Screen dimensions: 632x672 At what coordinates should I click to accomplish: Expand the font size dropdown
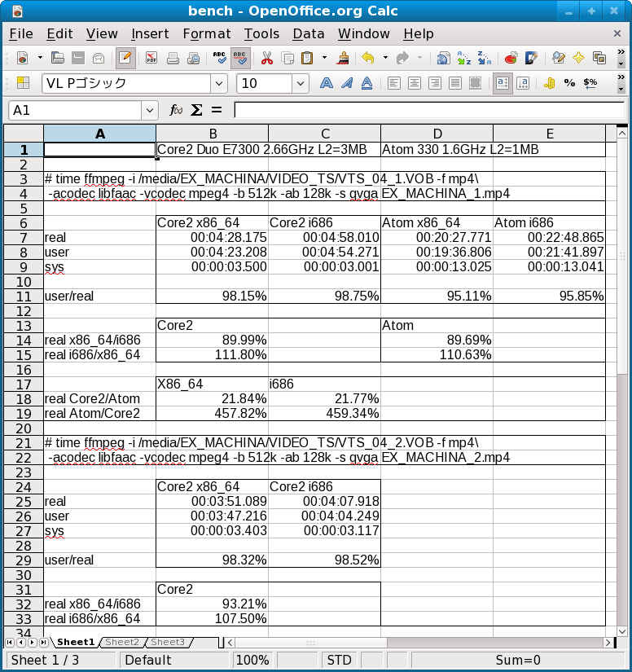(301, 83)
